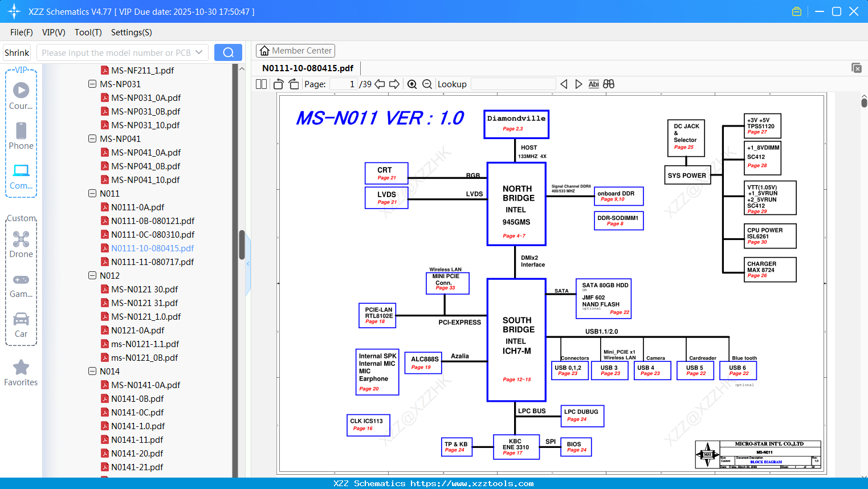Viewport: 868px width, 489px height.
Task: Zoom out of the schematic
Action: click(427, 84)
